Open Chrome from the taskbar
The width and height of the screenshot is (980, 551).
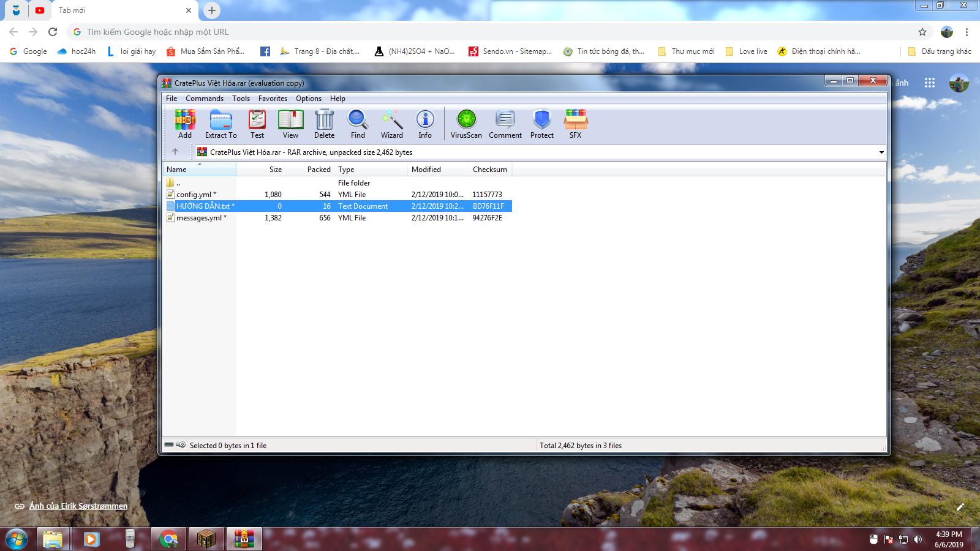(168, 539)
